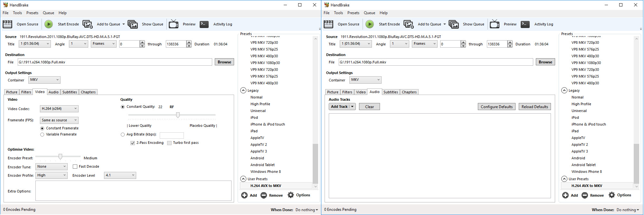The height and width of the screenshot is (215, 644).
Task: Click preset Options gear icon in left window
Action: click(x=291, y=195)
